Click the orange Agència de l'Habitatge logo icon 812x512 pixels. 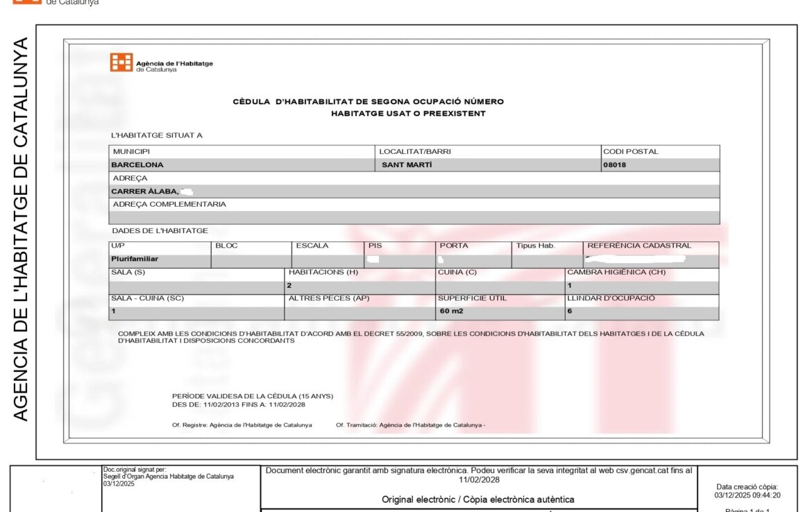pos(121,62)
